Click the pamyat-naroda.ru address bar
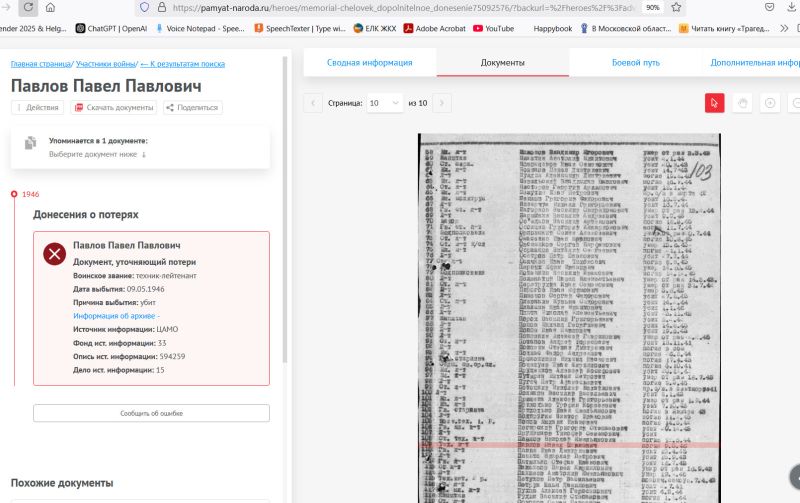 [403, 8]
